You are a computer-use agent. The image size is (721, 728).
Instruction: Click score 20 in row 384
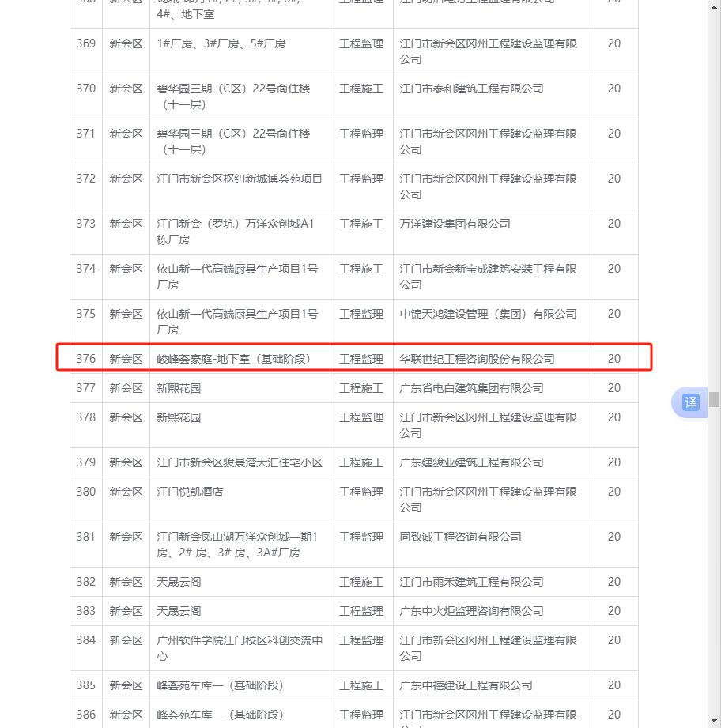(x=613, y=639)
